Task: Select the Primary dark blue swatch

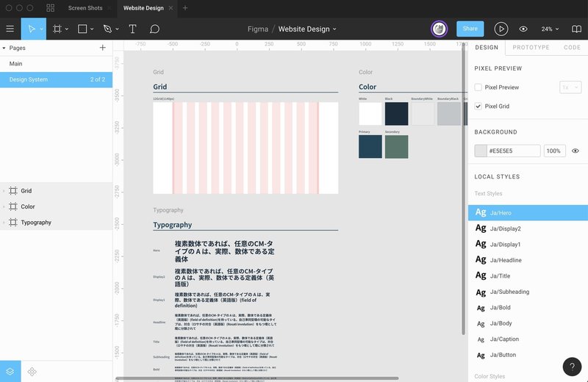Action: pos(370,147)
